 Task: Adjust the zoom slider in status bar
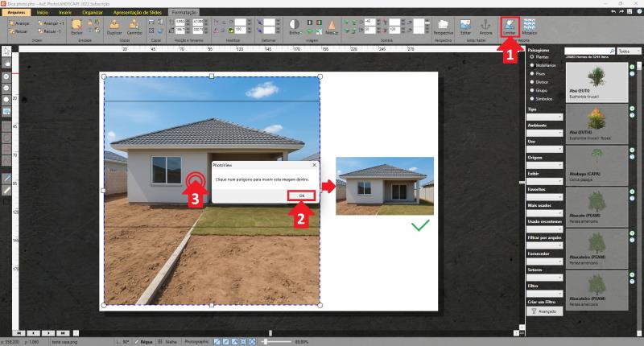coord(266,341)
